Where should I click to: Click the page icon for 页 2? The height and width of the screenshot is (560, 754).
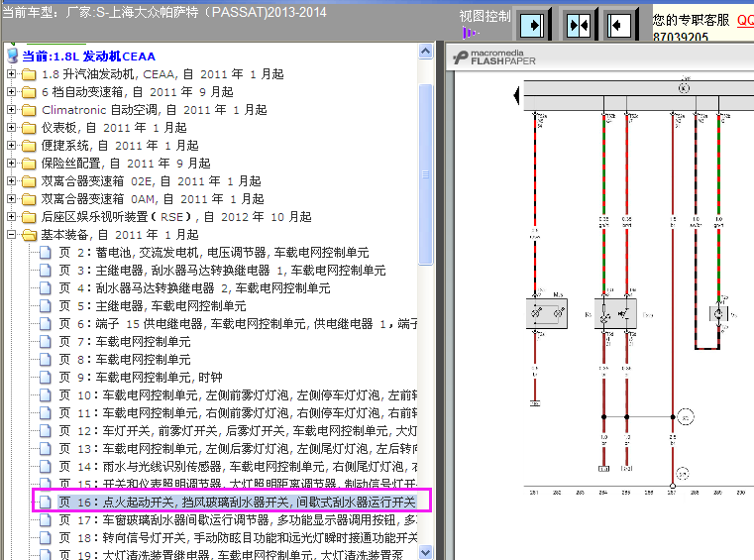[x=46, y=253]
